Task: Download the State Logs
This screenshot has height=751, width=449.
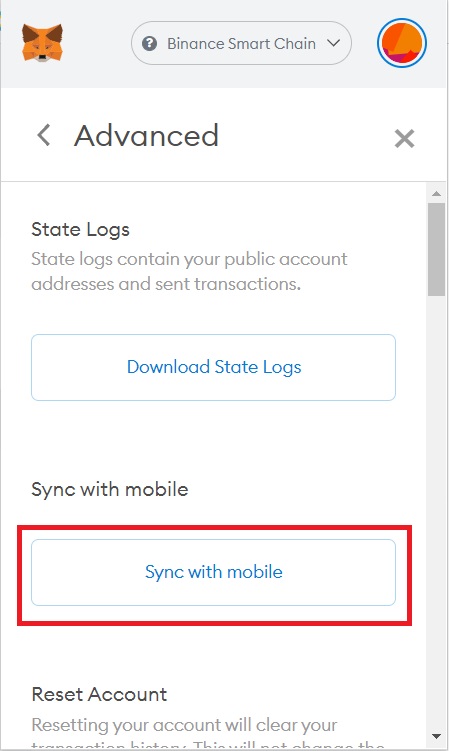Action: coord(213,367)
